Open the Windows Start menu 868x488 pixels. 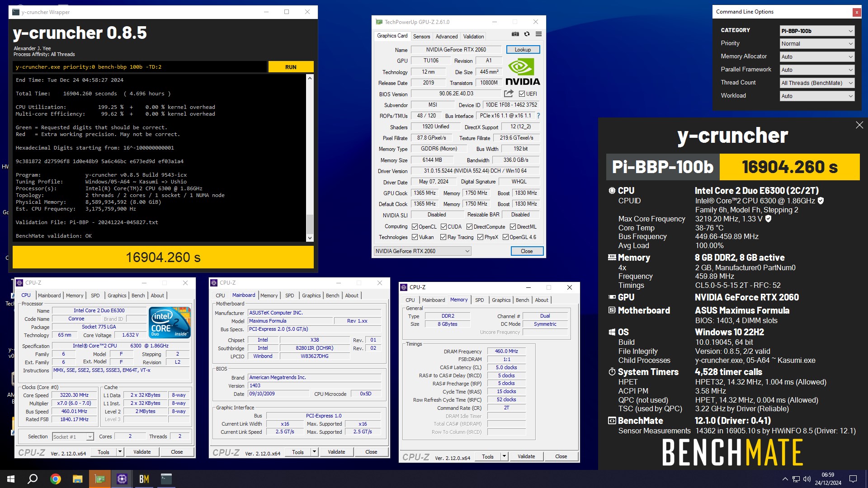click(11, 479)
